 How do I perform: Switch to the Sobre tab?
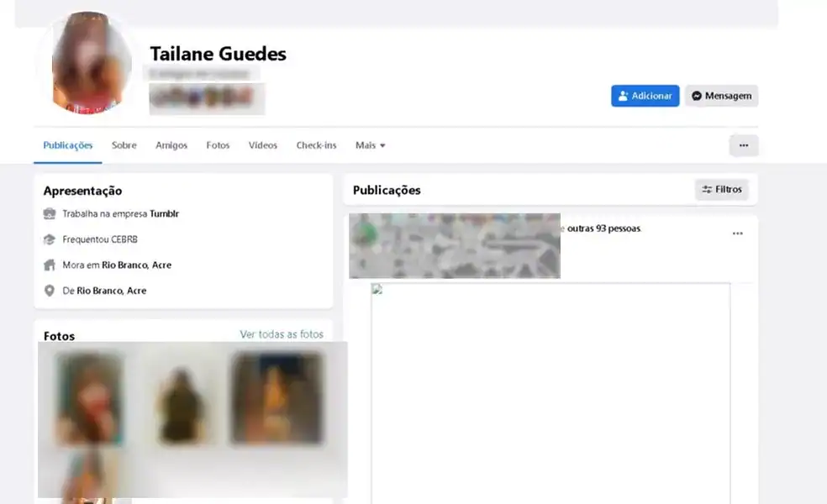pyautogui.click(x=124, y=145)
